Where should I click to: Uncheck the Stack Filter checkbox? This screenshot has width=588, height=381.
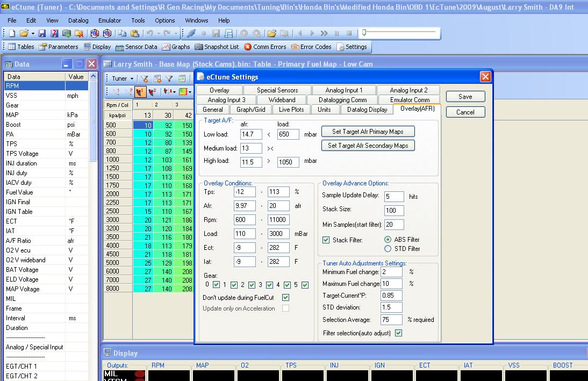tap(326, 240)
